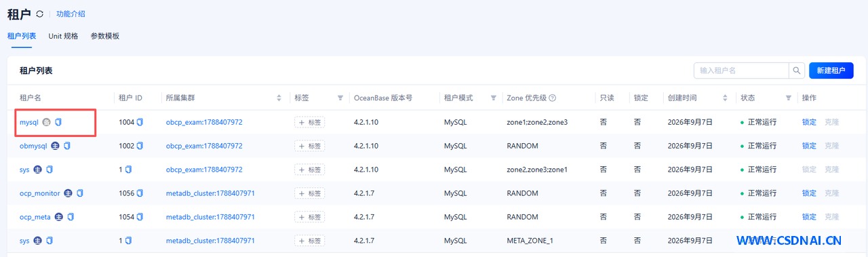Click the primary role badge beside ocp_meta
The height and width of the screenshot is (257, 868).
(60, 217)
